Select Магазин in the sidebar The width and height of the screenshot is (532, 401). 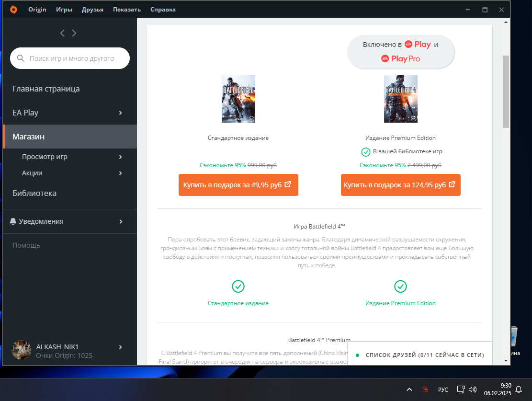click(x=69, y=137)
